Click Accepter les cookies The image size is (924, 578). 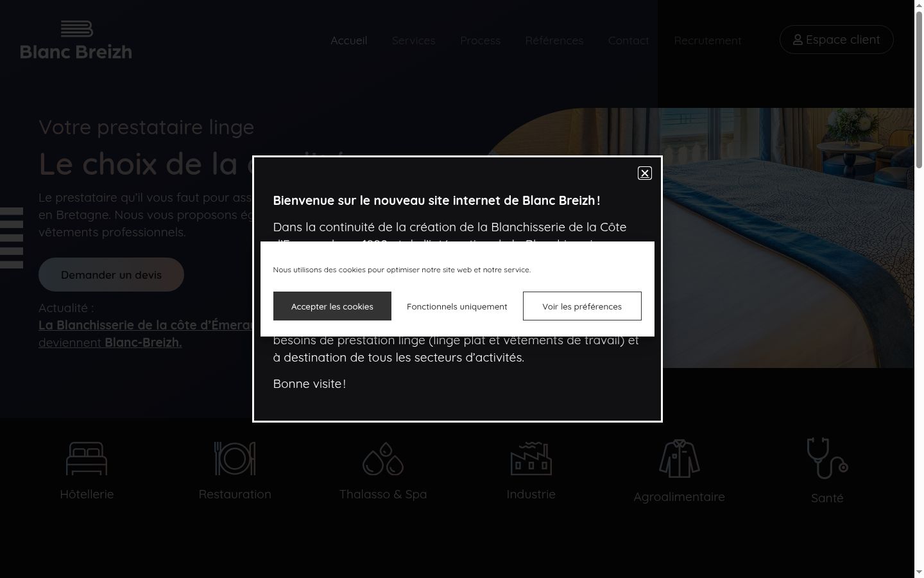332,306
